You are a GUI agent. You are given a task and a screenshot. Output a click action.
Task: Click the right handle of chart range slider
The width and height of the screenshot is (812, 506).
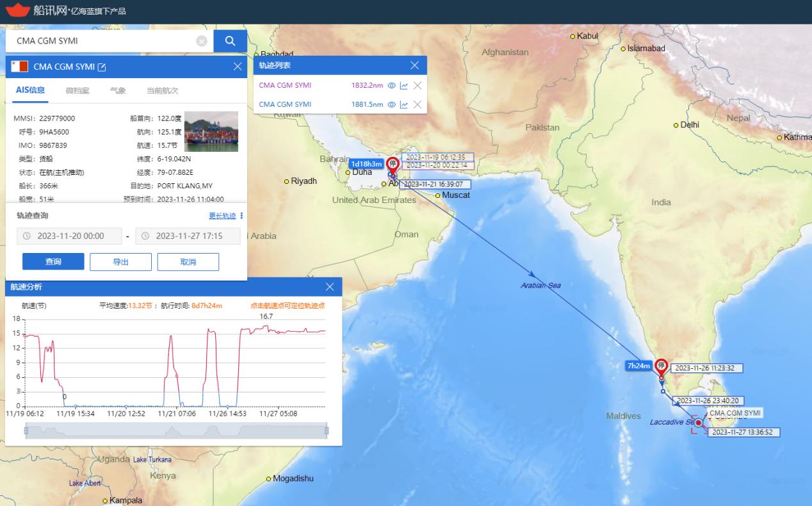(327, 431)
